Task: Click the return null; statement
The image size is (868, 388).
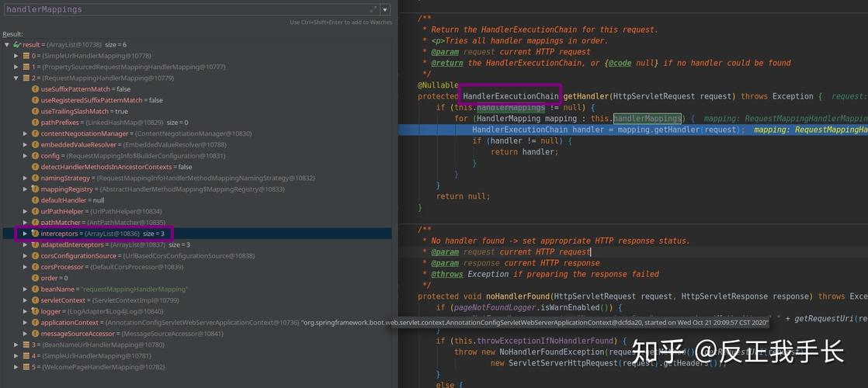Action: pos(464,196)
